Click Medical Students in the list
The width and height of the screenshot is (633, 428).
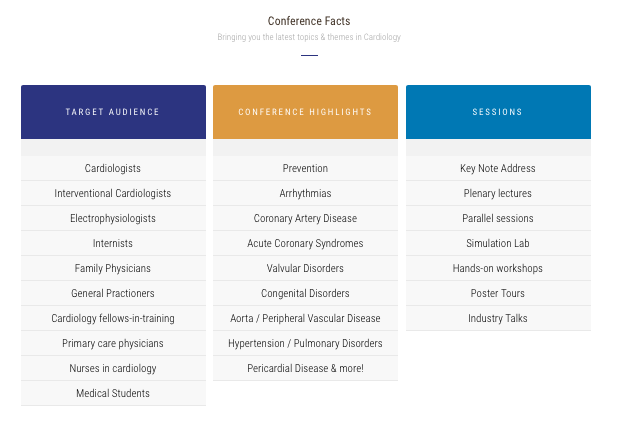(113, 394)
